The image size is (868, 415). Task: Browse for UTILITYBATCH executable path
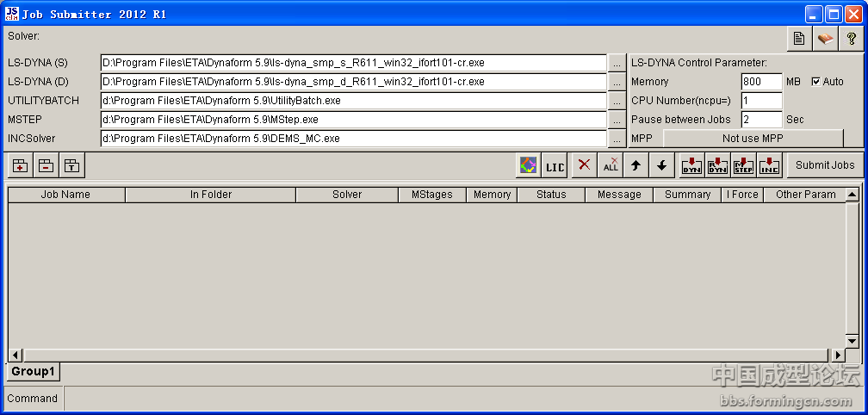617,101
